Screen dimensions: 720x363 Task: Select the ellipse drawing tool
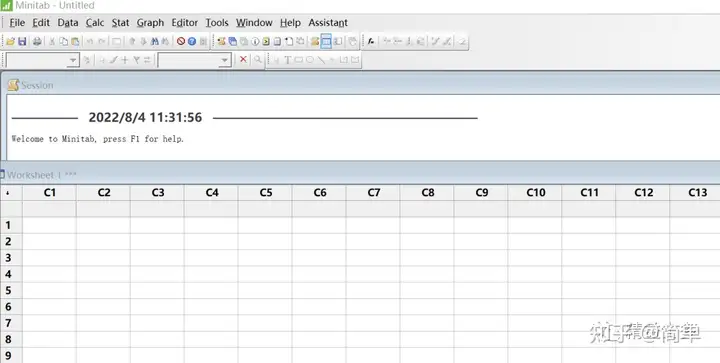(310, 60)
